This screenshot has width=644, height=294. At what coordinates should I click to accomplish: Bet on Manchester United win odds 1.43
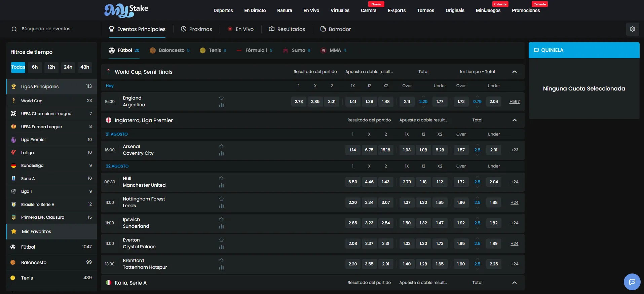click(x=385, y=182)
